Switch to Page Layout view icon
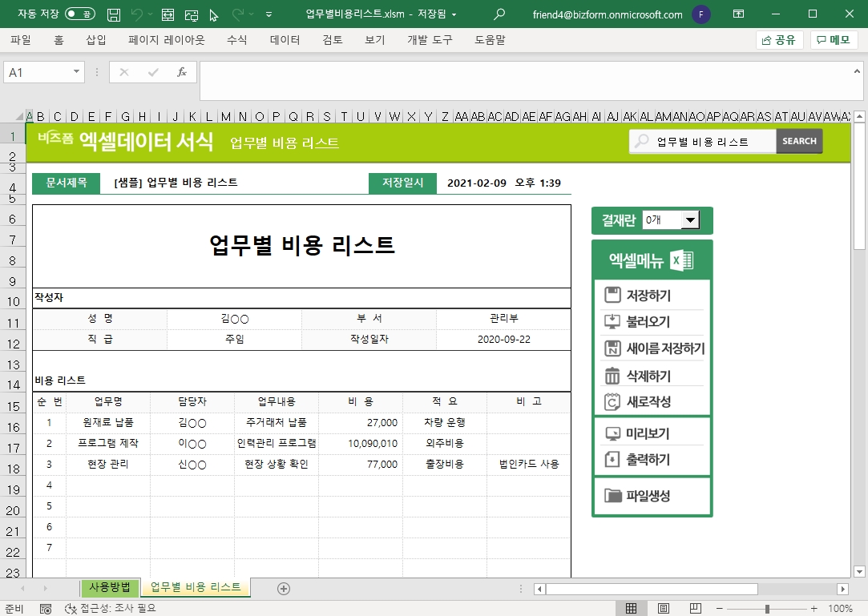Screen dimensions: 868x616 coord(664,609)
